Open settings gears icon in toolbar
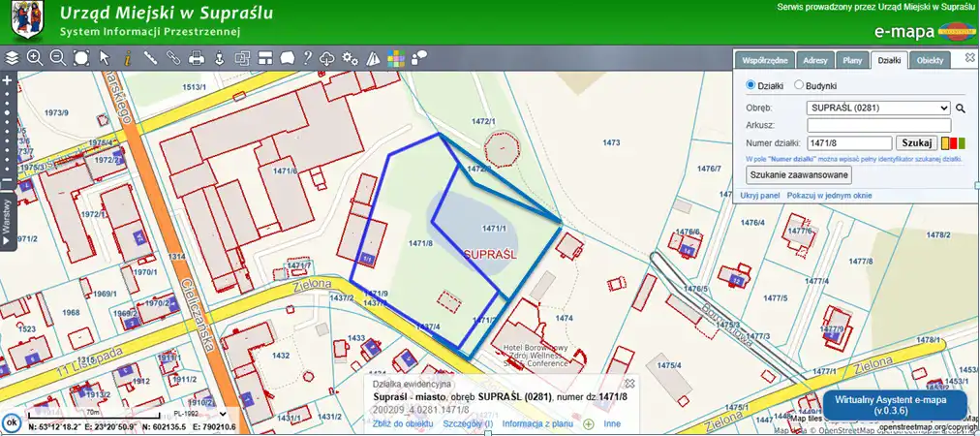Image resolution: width=980 pixels, height=436 pixels. (352, 58)
